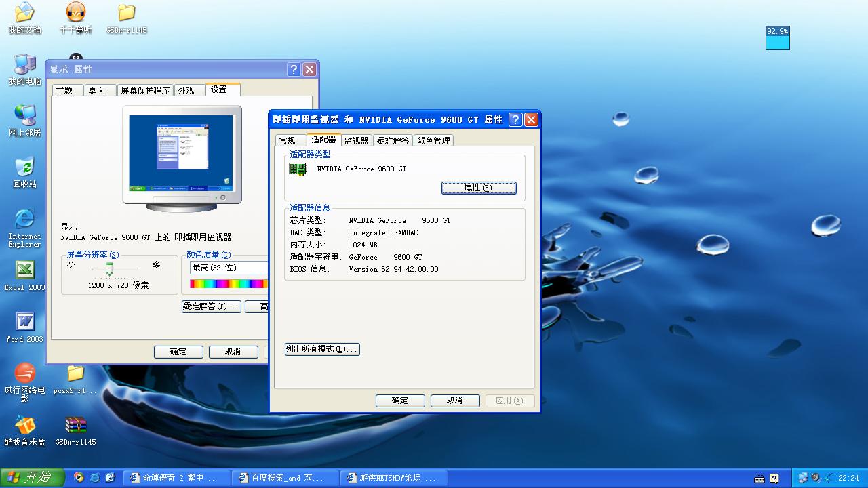Switch to the 颜色管理 tab
This screenshot has height=488, width=868.
coord(433,140)
